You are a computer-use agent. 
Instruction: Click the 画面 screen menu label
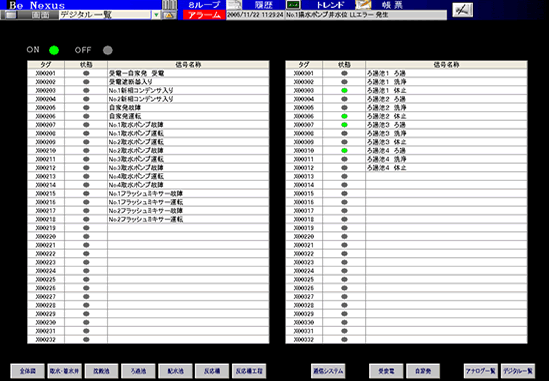(x=39, y=15)
